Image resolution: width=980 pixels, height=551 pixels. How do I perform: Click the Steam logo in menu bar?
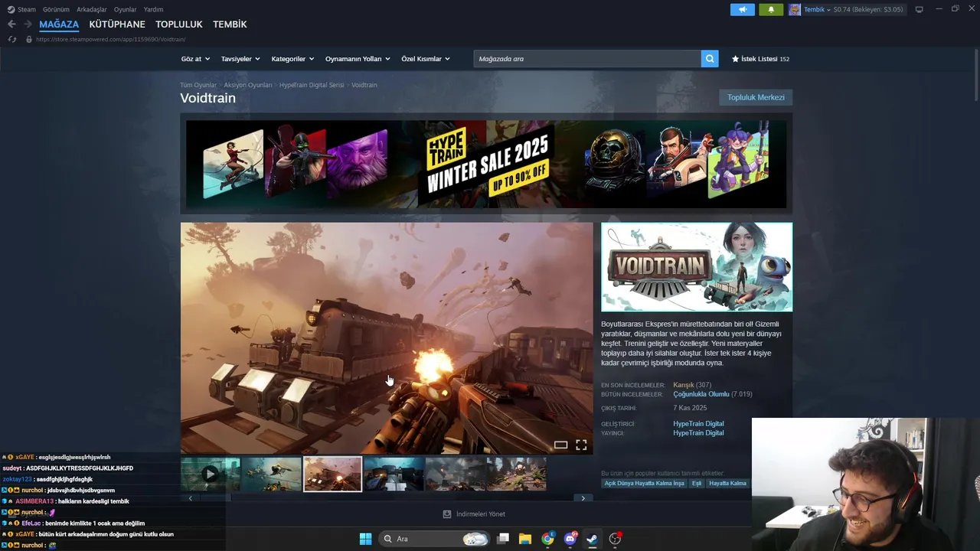[x=11, y=9]
